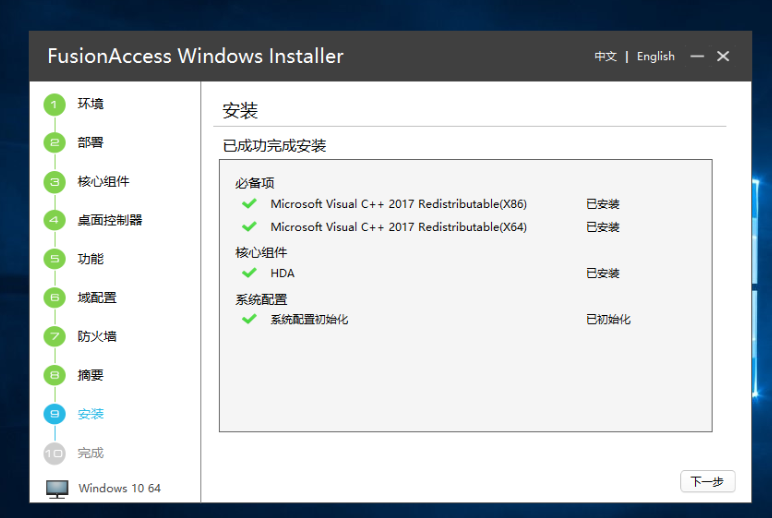
Task: Click the step 4 桌面控制器 circle icon
Action: click(54, 220)
